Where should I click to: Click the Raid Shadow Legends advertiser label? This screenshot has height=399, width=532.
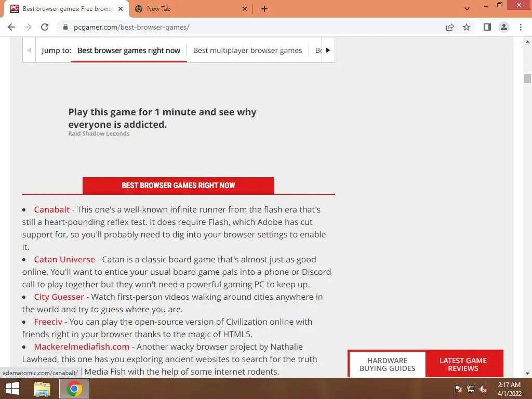click(x=99, y=134)
